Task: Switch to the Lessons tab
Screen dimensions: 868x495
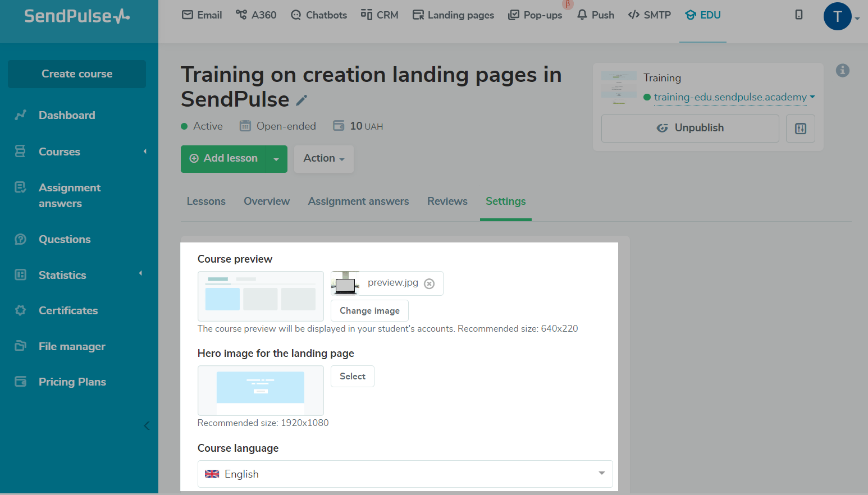Action: click(206, 201)
